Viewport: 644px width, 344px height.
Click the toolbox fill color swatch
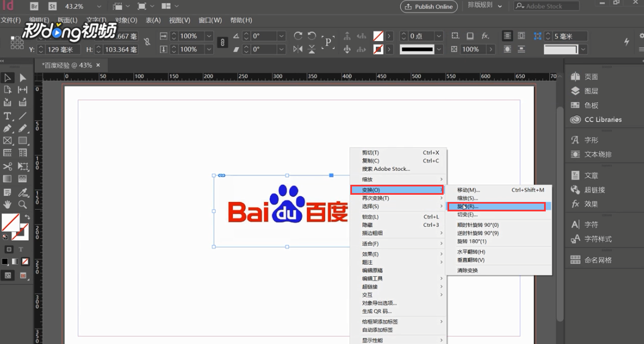pyautogui.click(x=10, y=222)
